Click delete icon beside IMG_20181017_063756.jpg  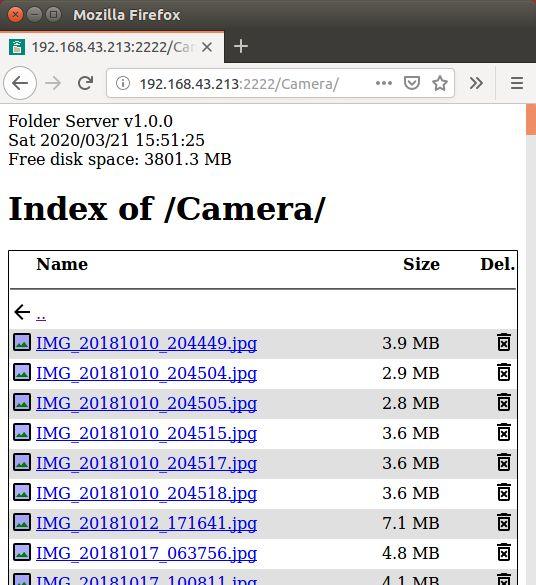point(504,553)
